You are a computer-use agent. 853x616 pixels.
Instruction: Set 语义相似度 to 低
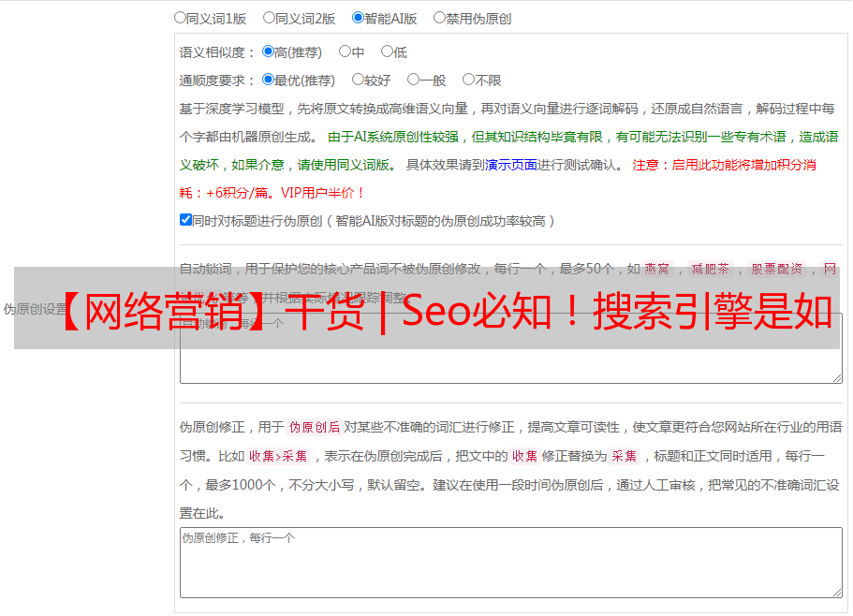point(387,51)
